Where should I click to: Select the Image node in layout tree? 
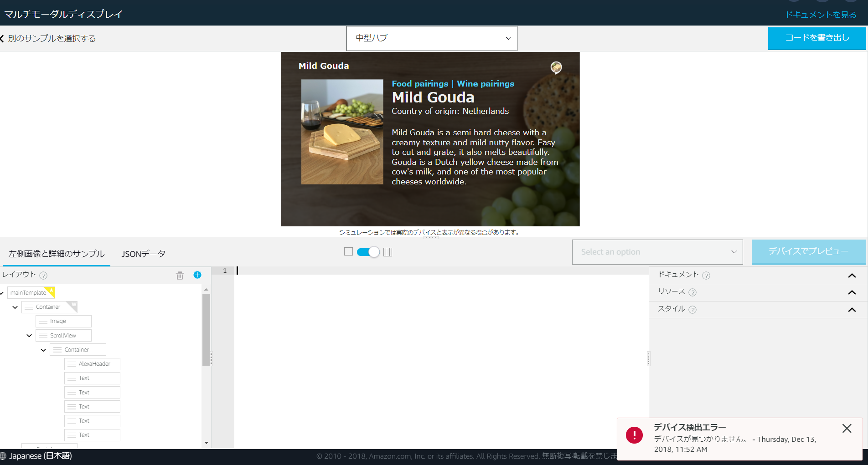tap(63, 321)
